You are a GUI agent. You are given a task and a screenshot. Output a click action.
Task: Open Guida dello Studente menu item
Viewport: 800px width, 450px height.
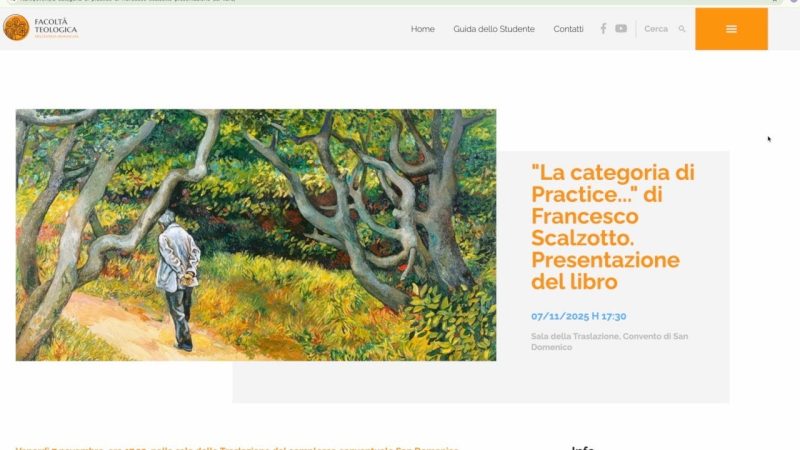(494, 29)
